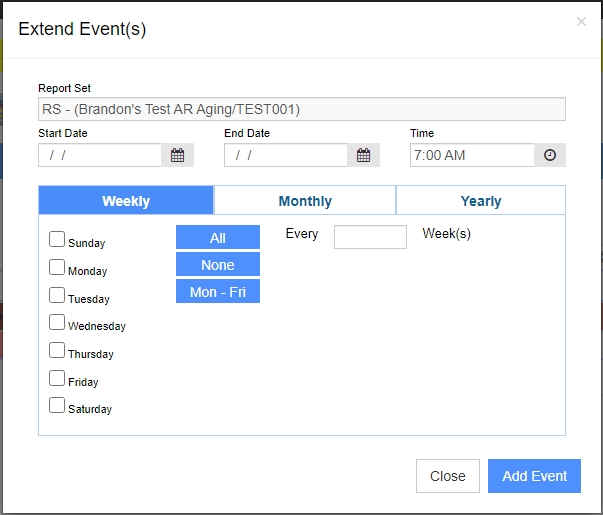
Task: Switch to the Monthly tab
Action: (305, 201)
